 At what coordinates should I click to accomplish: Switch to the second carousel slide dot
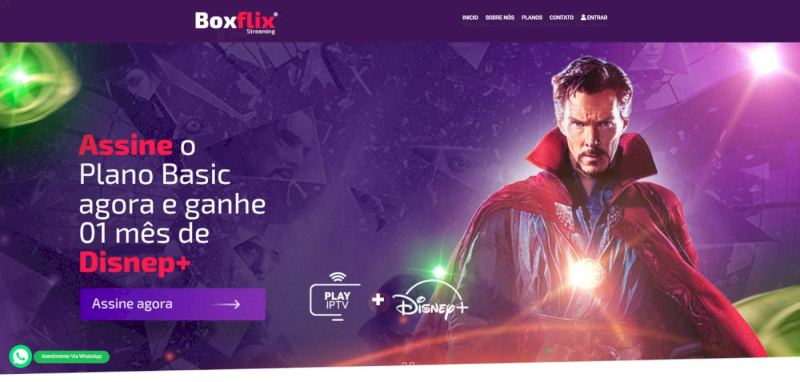[412, 365]
